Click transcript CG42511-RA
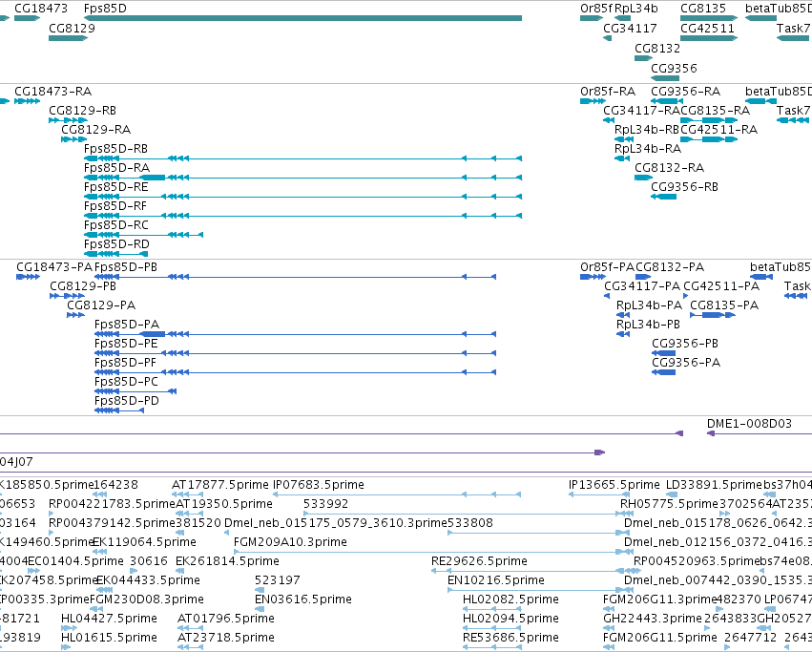812x652 pixels. coord(718,130)
